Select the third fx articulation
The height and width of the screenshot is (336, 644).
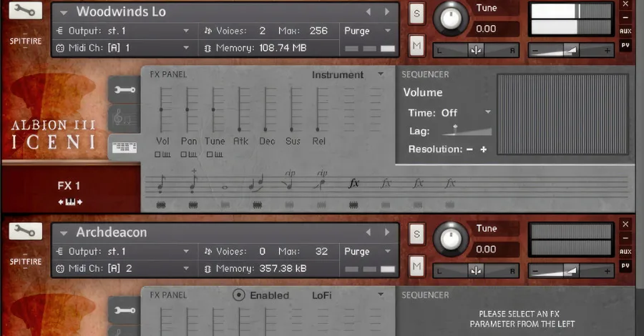coord(418,183)
